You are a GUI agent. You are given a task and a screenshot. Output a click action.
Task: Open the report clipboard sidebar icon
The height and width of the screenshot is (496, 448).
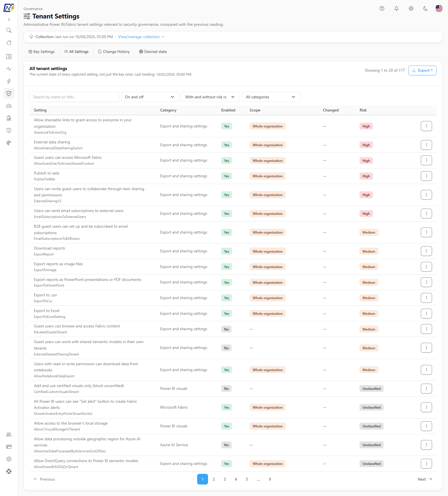click(x=9, y=118)
